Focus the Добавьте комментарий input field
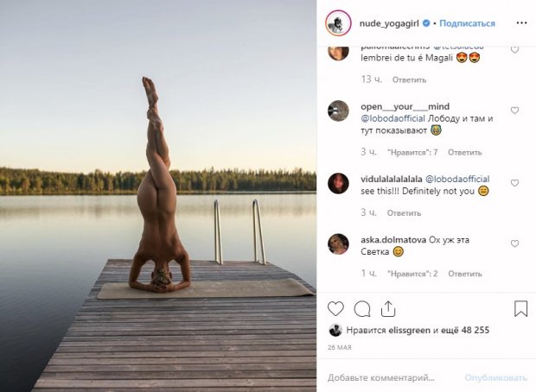 click(389, 377)
